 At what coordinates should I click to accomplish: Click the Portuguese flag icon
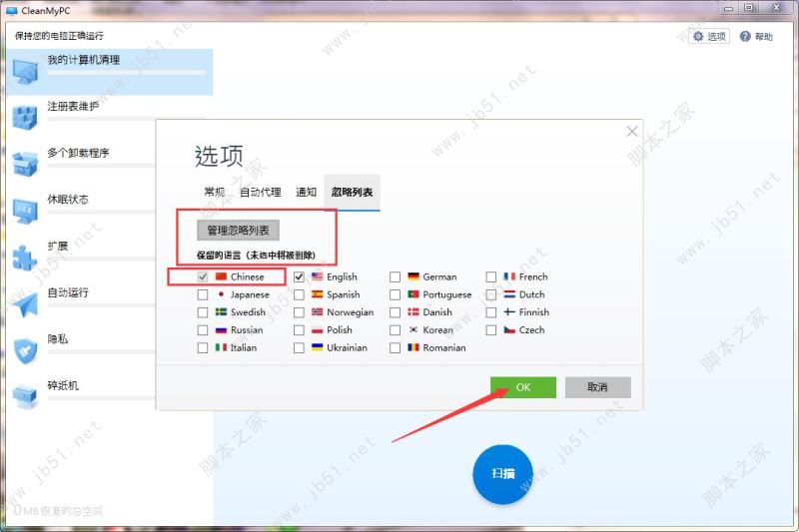coord(413,294)
